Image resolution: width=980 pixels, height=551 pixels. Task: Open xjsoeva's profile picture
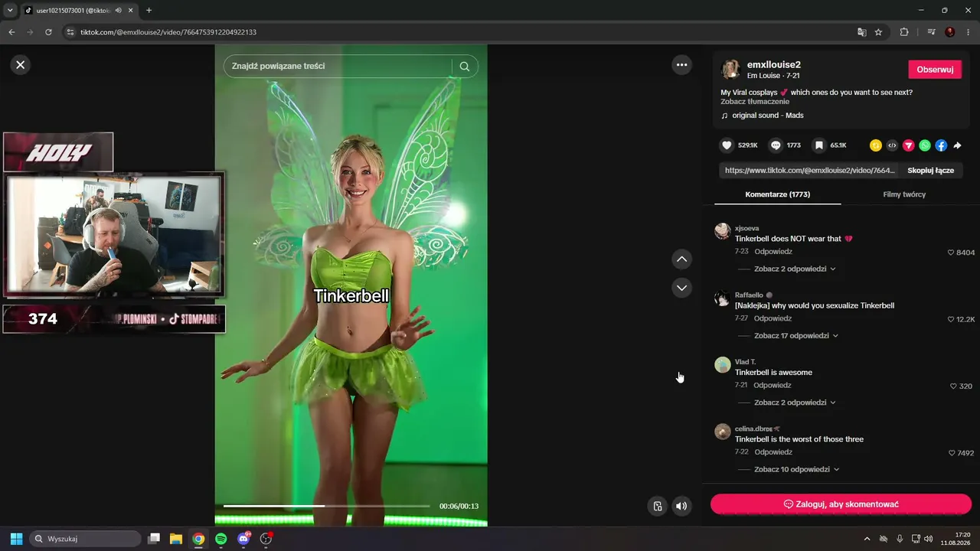(x=723, y=231)
